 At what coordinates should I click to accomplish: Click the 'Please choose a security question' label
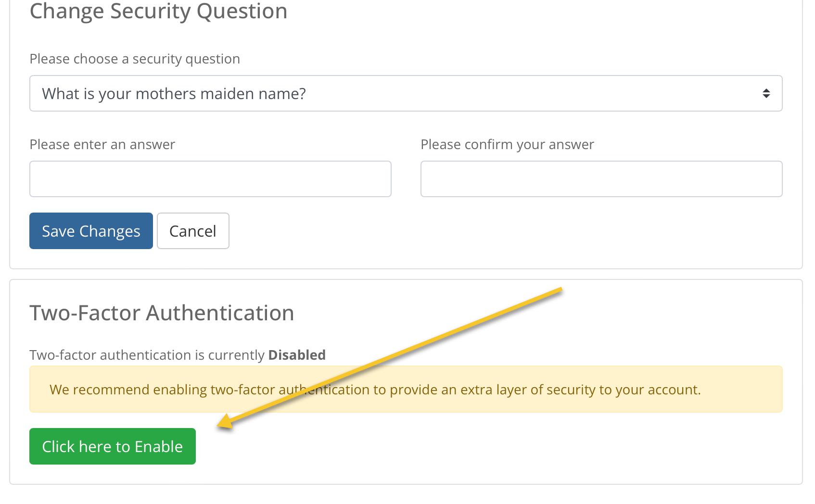tap(135, 59)
